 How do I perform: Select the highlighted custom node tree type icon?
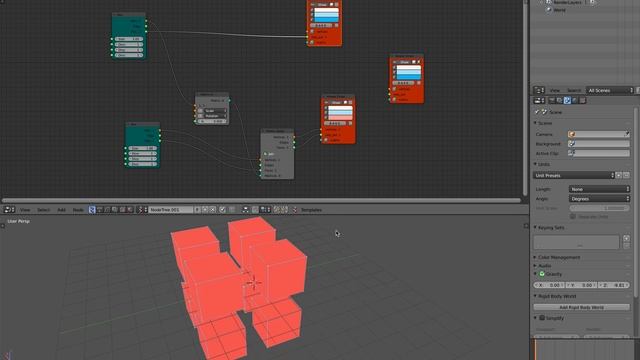[92, 210]
